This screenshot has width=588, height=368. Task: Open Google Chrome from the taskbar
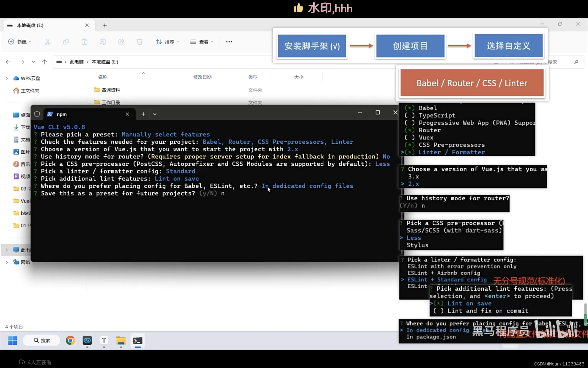pos(70,340)
